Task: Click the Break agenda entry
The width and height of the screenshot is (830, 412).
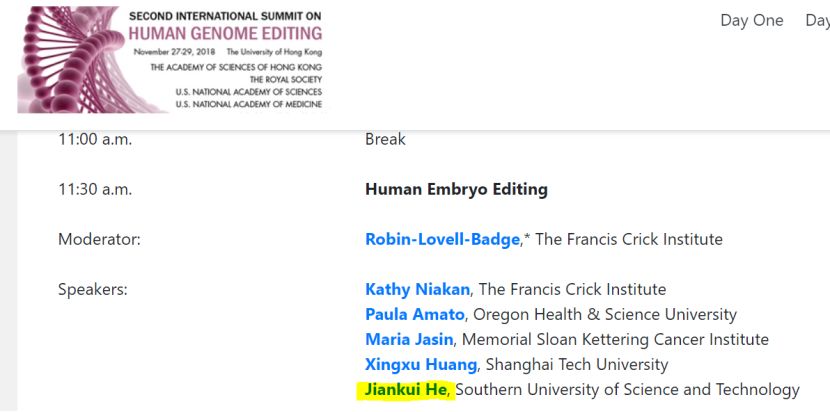Action: click(385, 140)
